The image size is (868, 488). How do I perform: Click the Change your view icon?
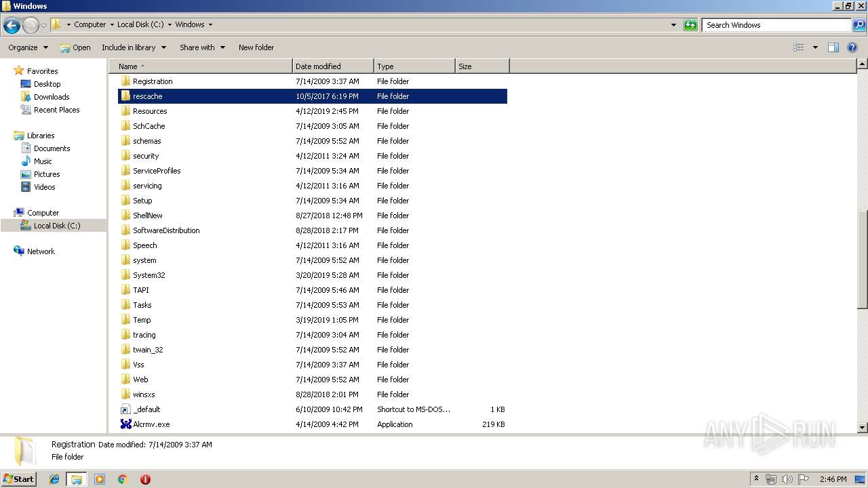click(799, 47)
